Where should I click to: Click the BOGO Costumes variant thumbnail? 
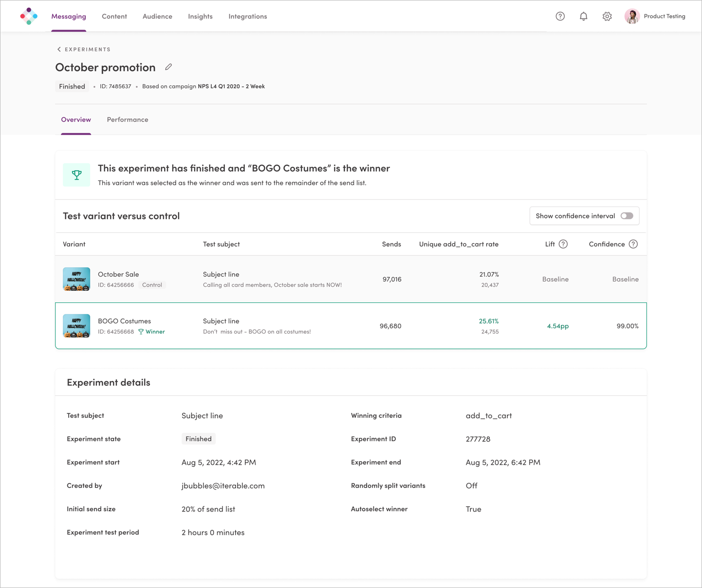tap(76, 326)
